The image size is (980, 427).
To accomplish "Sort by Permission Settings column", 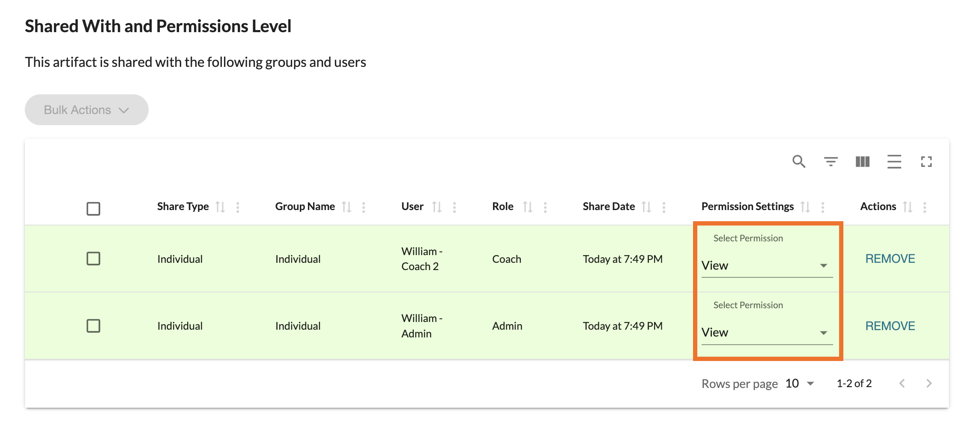I will pos(805,207).
